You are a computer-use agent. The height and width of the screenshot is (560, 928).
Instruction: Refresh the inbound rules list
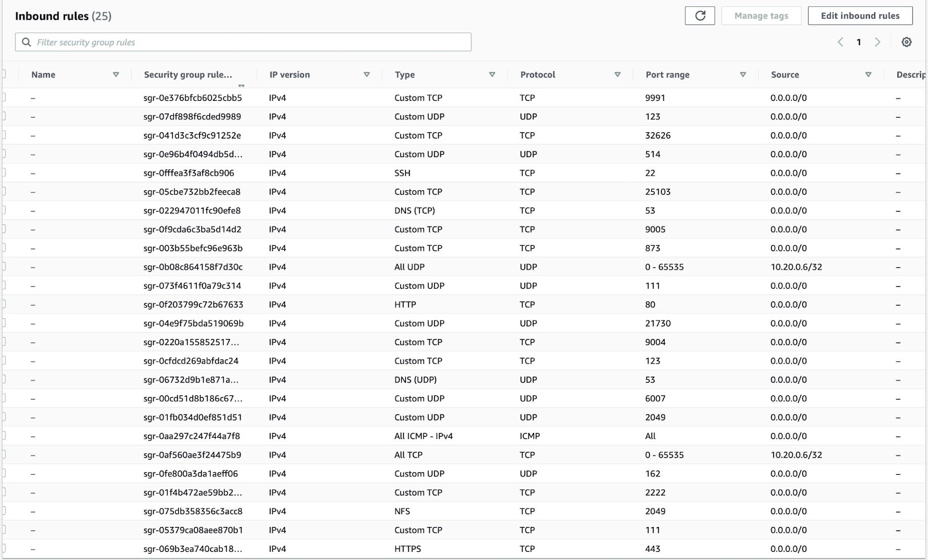coord(700,16)
